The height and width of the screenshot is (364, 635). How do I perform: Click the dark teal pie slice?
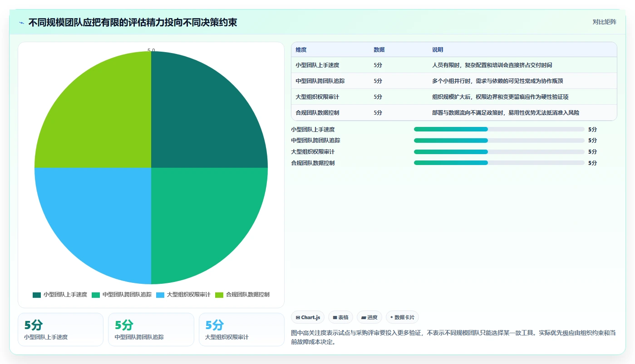(x=200, y=118)
